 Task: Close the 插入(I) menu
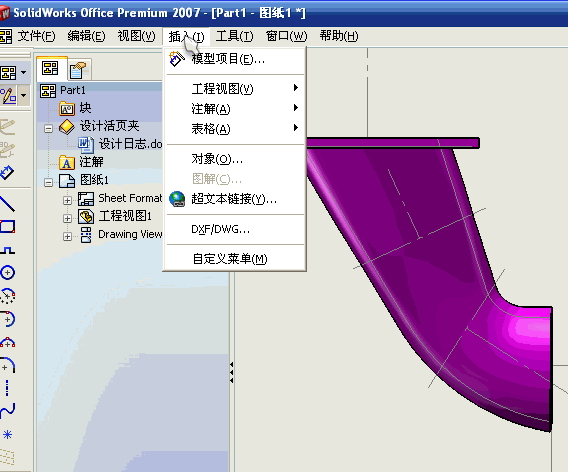[x=186, y=37]
